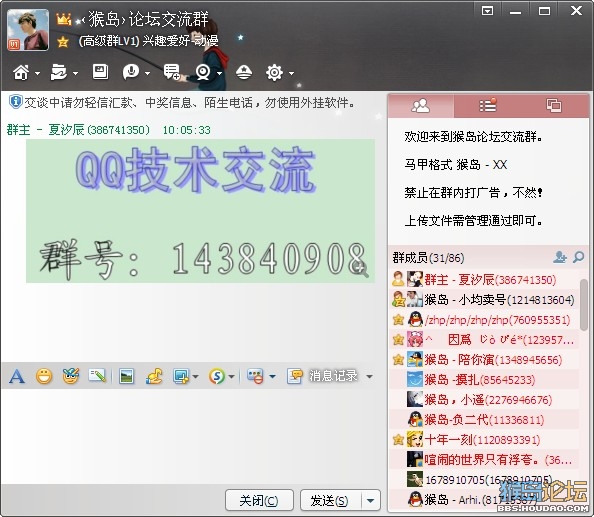
Task: Start group video webcam icon
Action: [203, 72]
